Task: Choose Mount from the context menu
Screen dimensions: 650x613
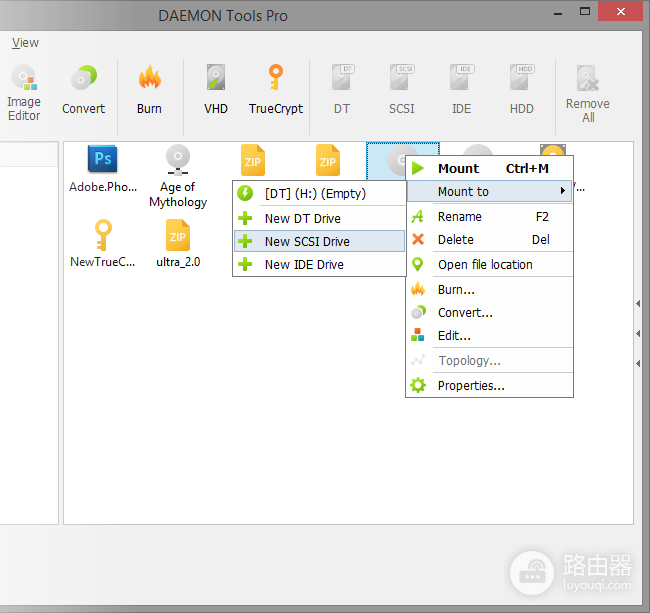Action: click(490, 168)
